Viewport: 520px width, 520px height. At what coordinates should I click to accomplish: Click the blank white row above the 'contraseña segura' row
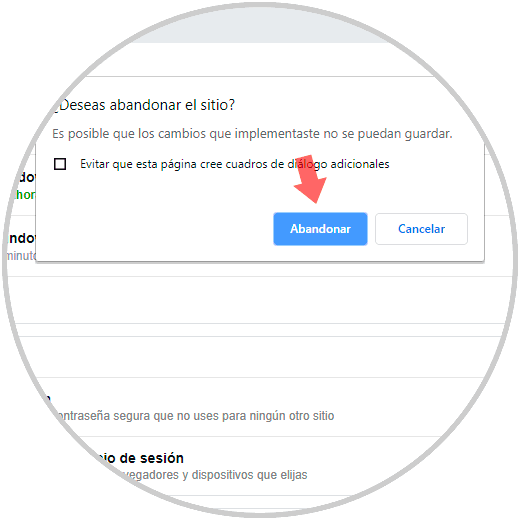[x=260, y=357]
